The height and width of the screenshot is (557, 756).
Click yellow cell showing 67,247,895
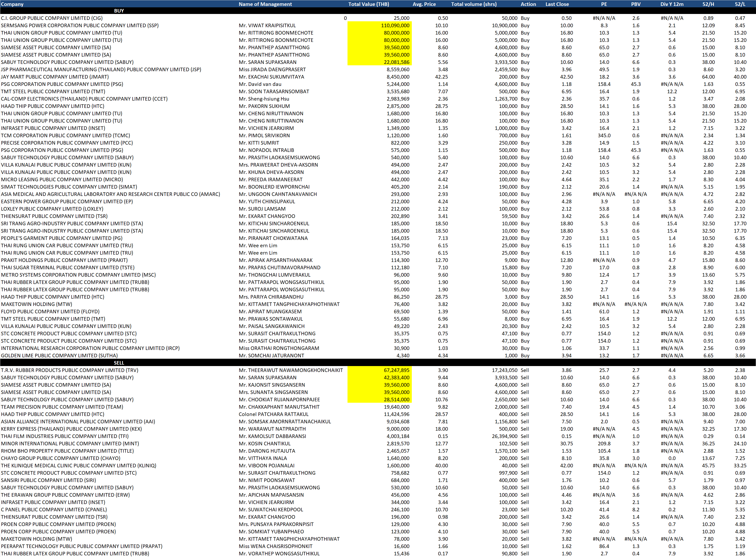(x=380, y=370)
